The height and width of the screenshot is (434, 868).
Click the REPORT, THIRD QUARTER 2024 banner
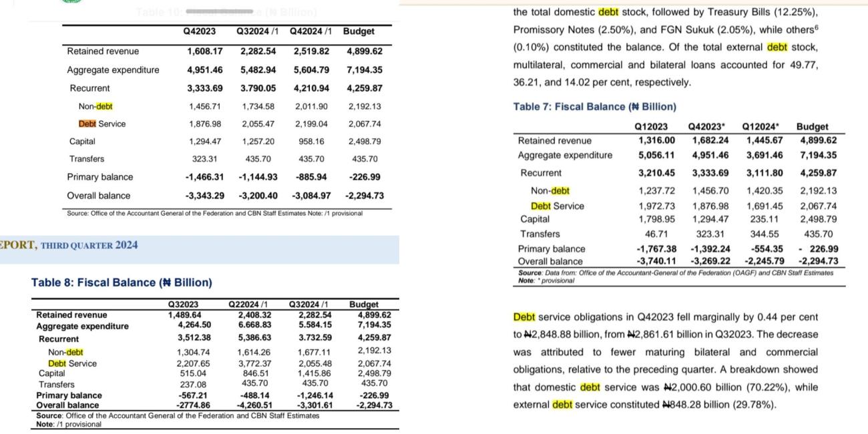coord(69,245)
